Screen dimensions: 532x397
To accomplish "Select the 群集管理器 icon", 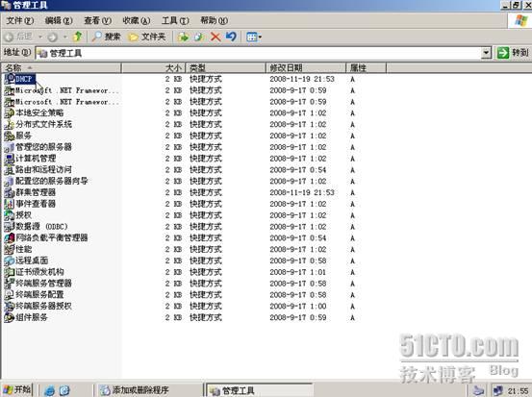I will (10, 192).
